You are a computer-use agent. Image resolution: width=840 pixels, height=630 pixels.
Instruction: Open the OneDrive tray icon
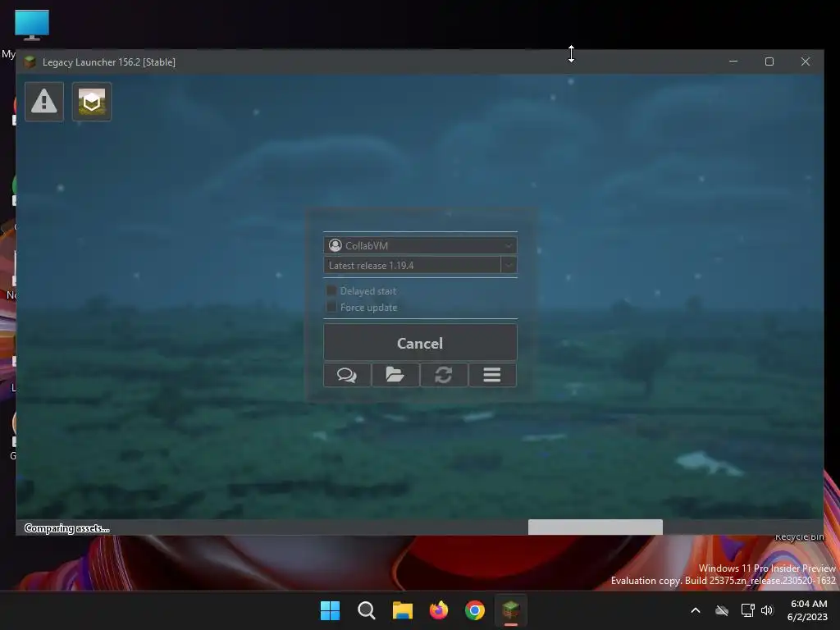(722, 610)
